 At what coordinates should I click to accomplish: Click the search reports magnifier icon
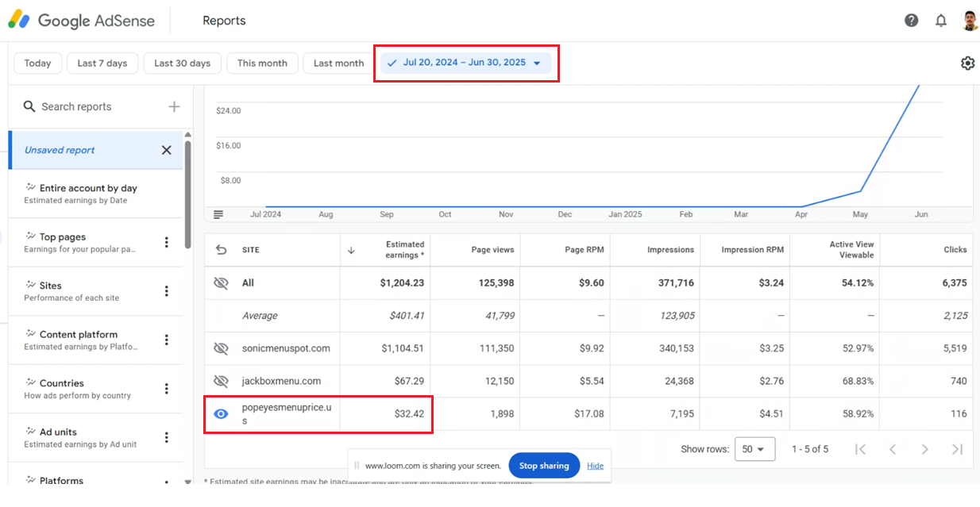click(x=29, y=106)
